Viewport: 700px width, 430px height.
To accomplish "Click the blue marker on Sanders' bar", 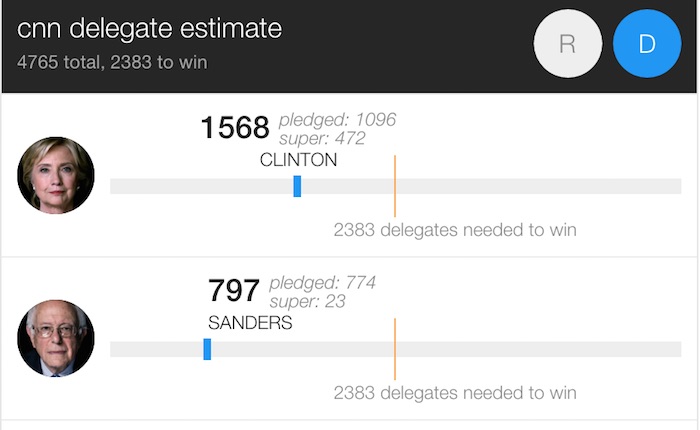I will [207, 349].
